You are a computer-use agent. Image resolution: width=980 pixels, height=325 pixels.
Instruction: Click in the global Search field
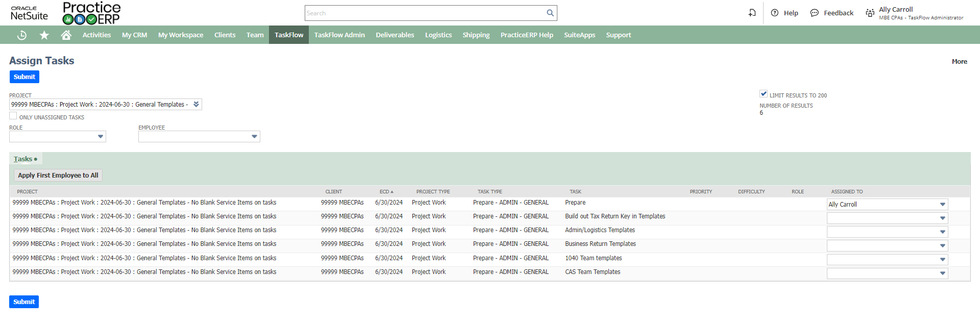[x=425, y=13]
